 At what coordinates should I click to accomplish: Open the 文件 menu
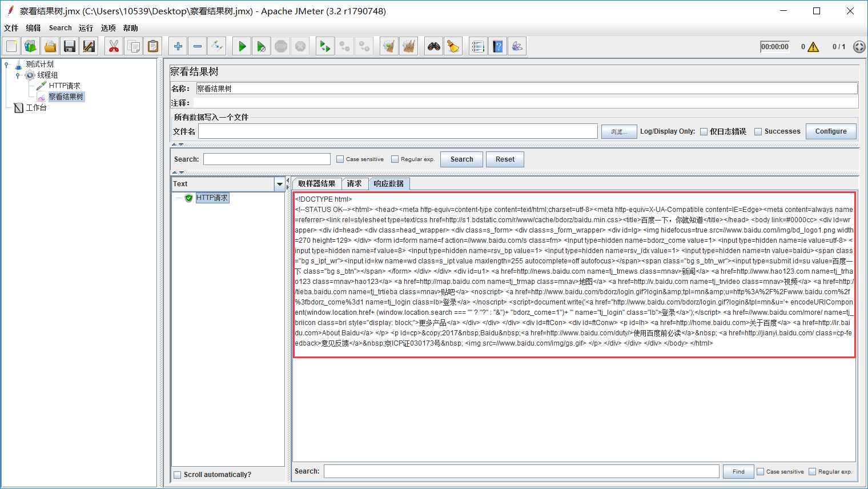tap(11, 28)
